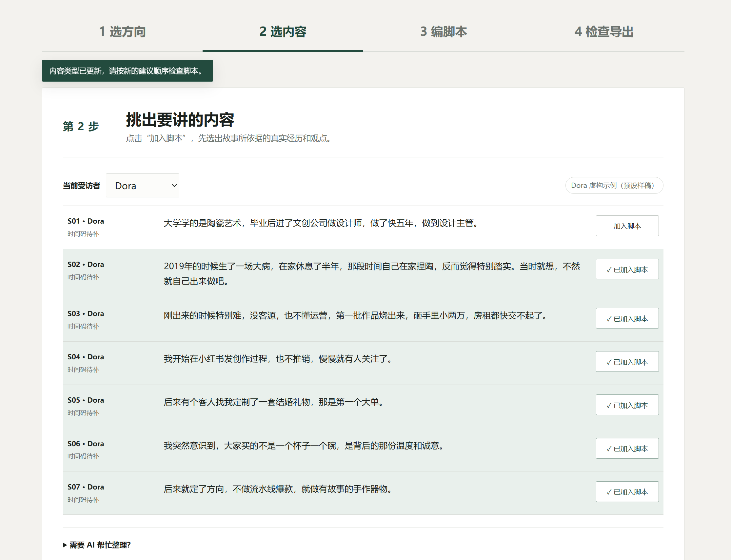This screenshot has height=560, width=731.
Task: Toggle 已加入脚本 for segment S04
Action: coord(627,362)
